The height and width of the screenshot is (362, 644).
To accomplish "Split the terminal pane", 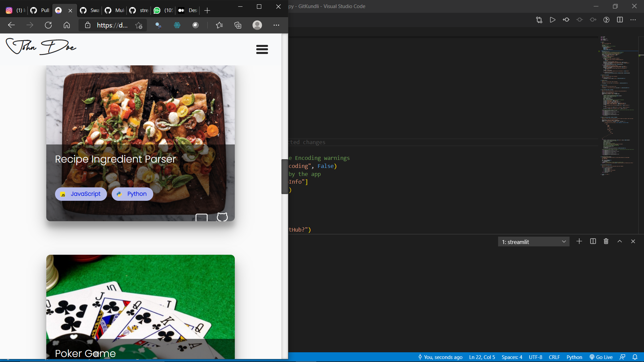I will [593, 241].
